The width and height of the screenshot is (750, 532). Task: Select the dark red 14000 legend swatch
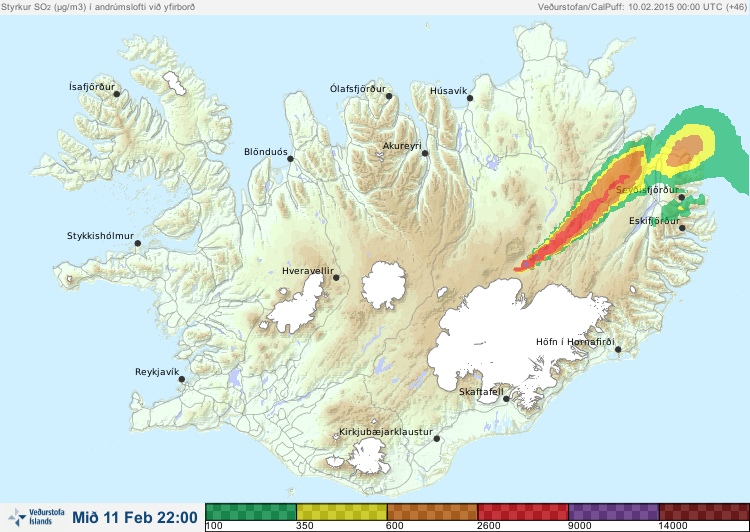(704, 512)
